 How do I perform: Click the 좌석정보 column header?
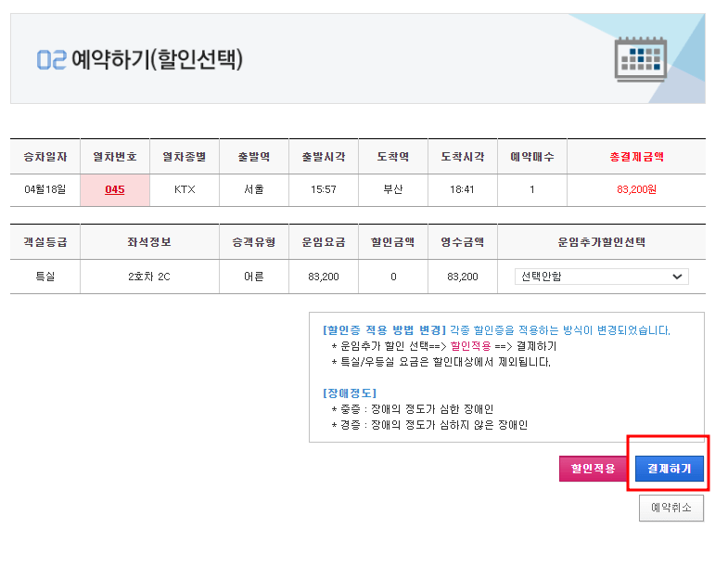coord(149,241)
